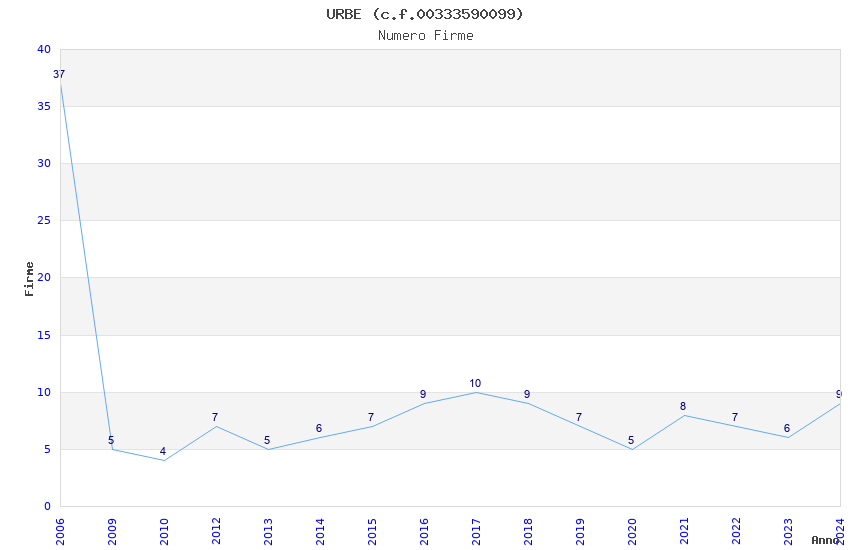Click the data label 37 at 2006
Viewport: 850px width, 550px height.
pos(59,74)
